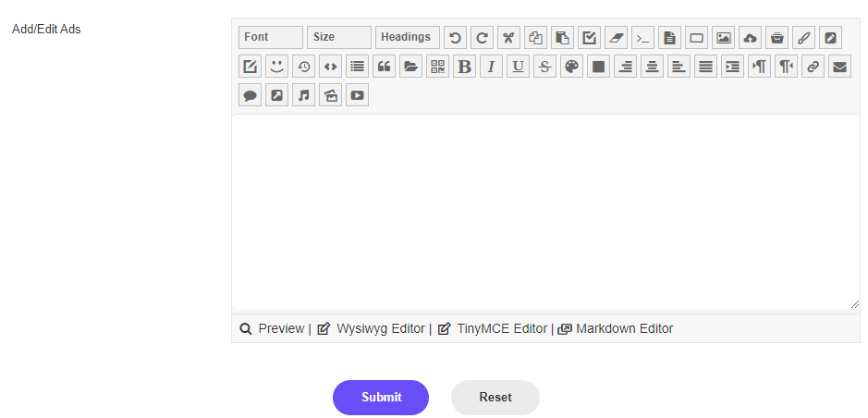This screenshot has width=868, height=418.
Task: Click the Copy icon
Action: pos(535,38)
